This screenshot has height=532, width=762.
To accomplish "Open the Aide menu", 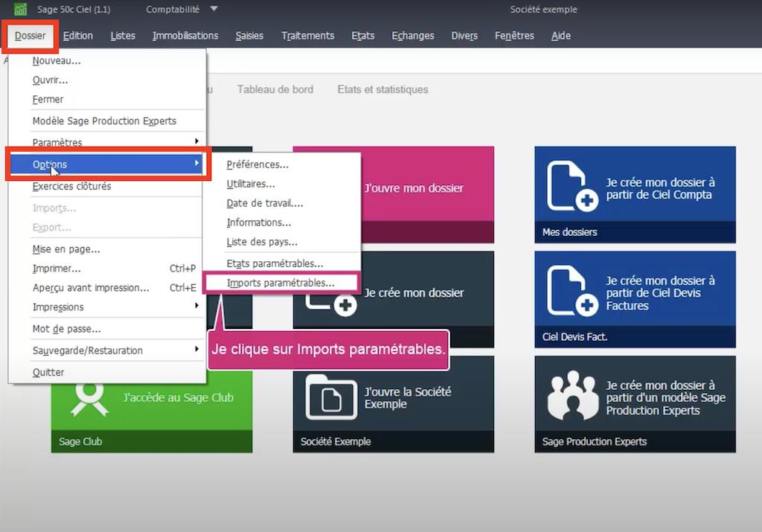I will 561,36.
